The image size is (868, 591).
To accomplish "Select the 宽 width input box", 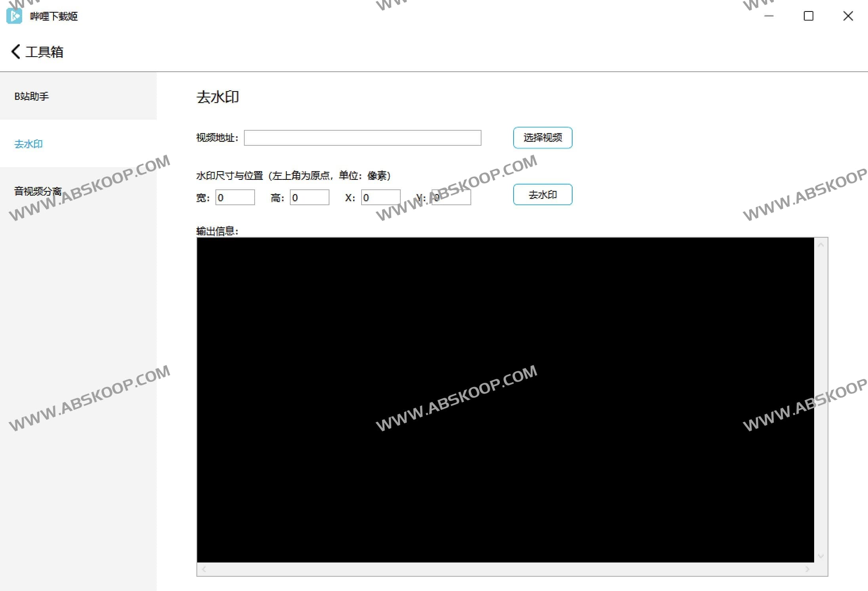I will click(234, 198).
